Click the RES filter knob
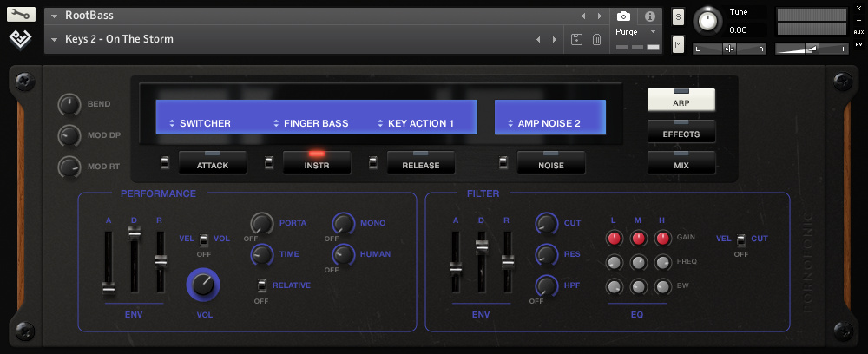Image resolution: width=868 pixels, height=354 pixels. pyautogui.click(x=546, y=254)
